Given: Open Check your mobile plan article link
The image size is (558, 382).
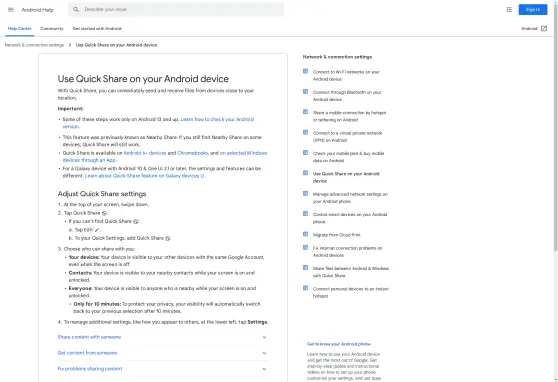Looking at the screenshot, I should click(348, 157).
